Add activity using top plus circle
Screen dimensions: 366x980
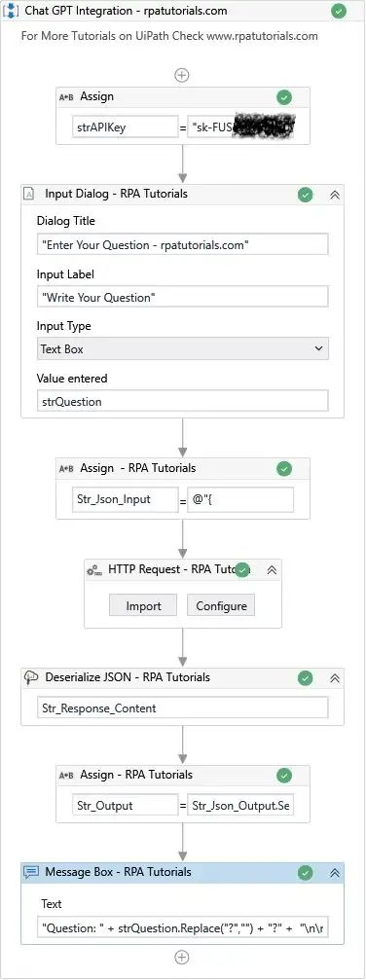coord(181,75)
